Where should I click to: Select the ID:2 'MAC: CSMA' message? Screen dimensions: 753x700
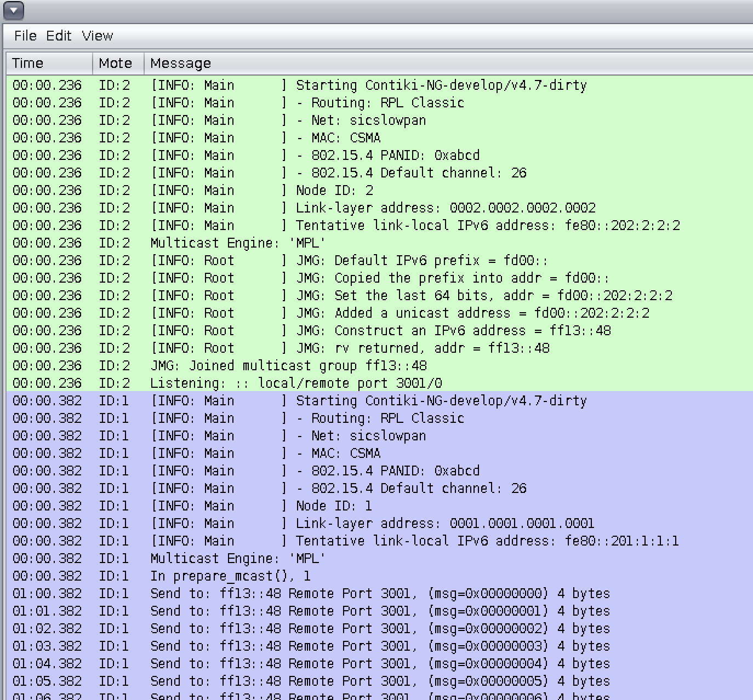click(380, 137)
